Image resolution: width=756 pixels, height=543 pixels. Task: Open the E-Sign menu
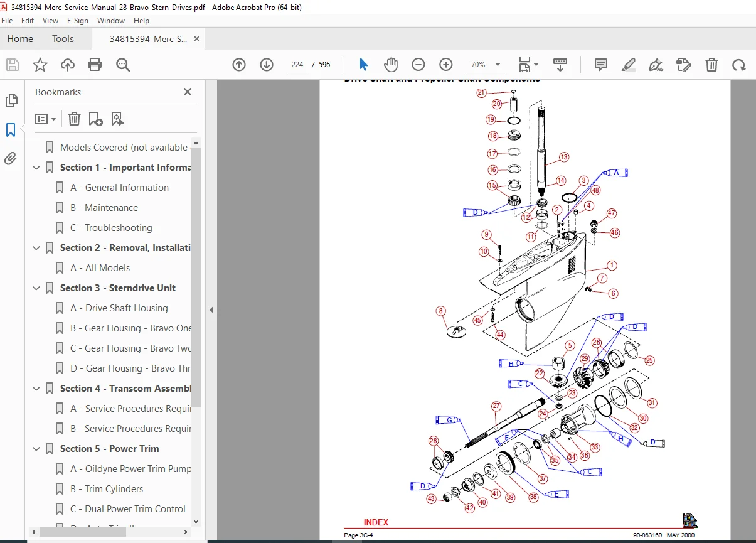[78, 21]
